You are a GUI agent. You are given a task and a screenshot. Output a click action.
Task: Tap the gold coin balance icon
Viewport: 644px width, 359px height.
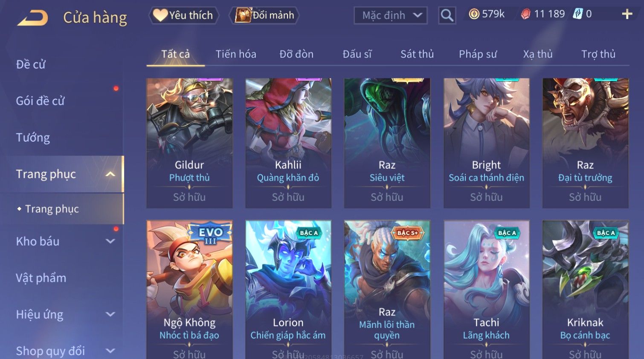(x=474, y=14)
